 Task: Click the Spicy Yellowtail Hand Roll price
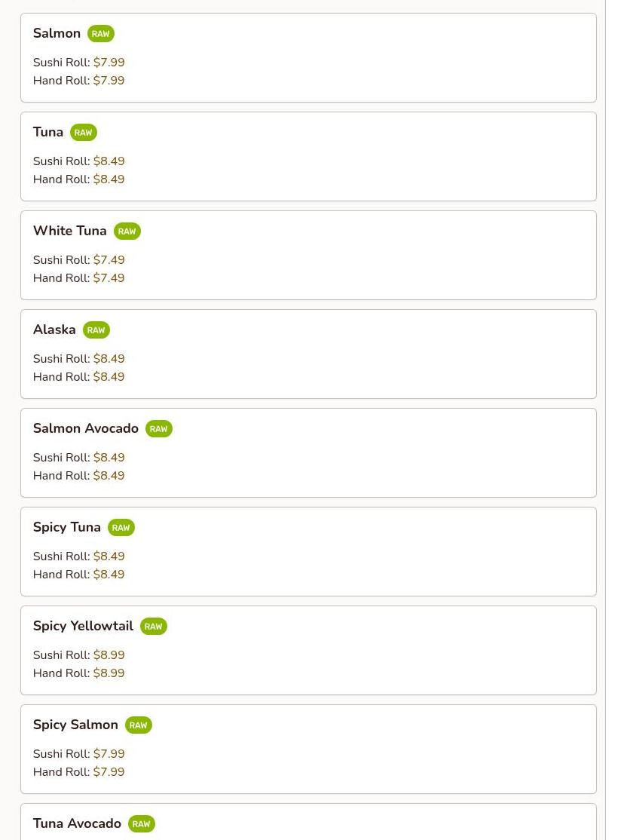pos(109,673)
